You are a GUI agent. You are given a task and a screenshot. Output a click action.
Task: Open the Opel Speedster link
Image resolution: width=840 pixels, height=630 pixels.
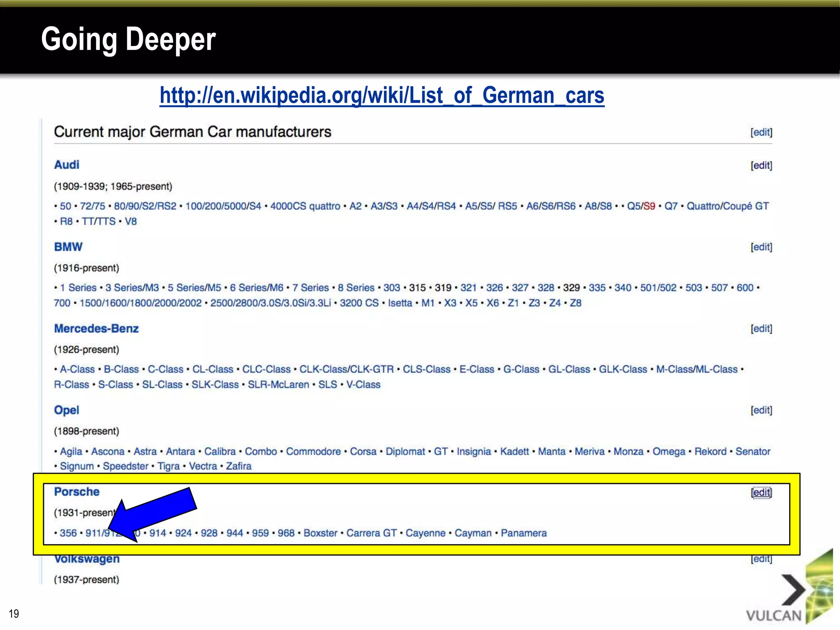pyautogui.click(x=126, y=466)
